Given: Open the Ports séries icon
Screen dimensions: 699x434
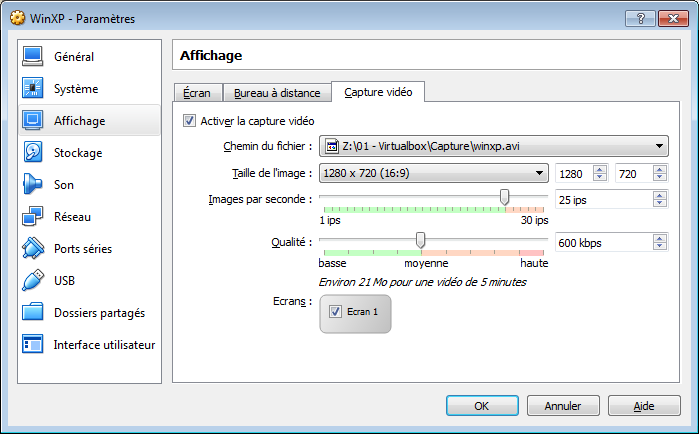Looking at the screenshot, I should click(x=33, y=249).
